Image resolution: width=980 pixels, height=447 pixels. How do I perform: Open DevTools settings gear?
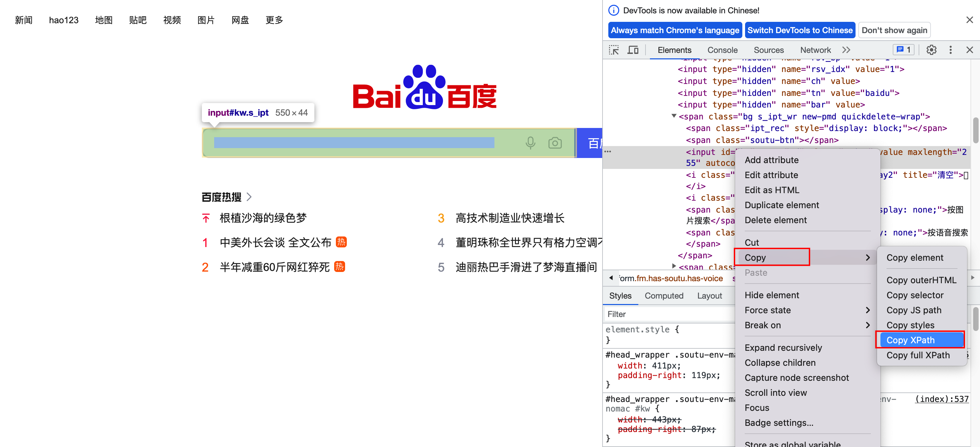coord(931,50)
